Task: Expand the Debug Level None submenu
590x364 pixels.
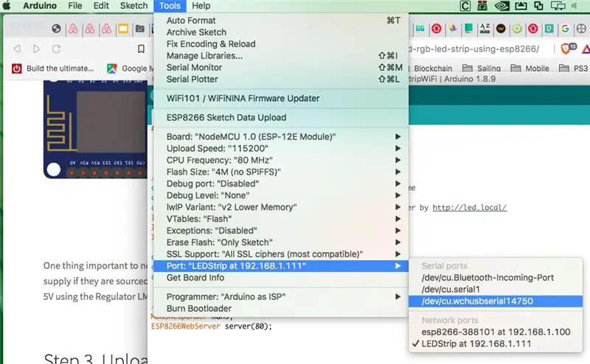Action: pyautogui.click(x=281, y=195)
